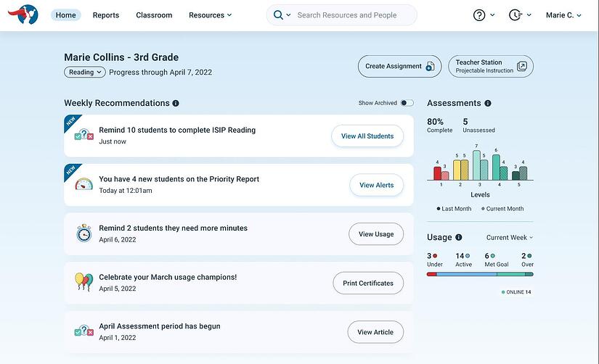Screen dimensions: 599x364
Task: Click the 5 Unassessed statistic
Action: (478, 125)
